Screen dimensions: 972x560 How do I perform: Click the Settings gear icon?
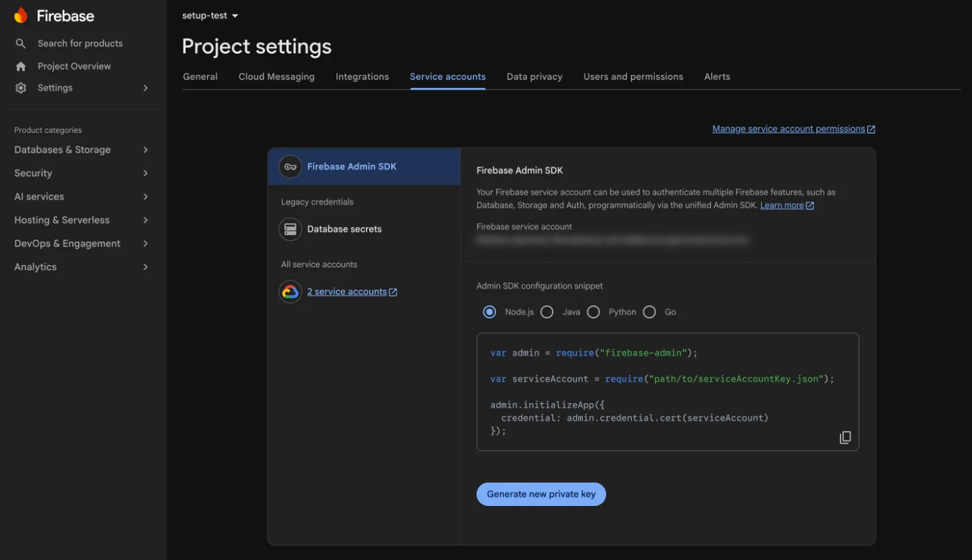click(x=21, y=88)
